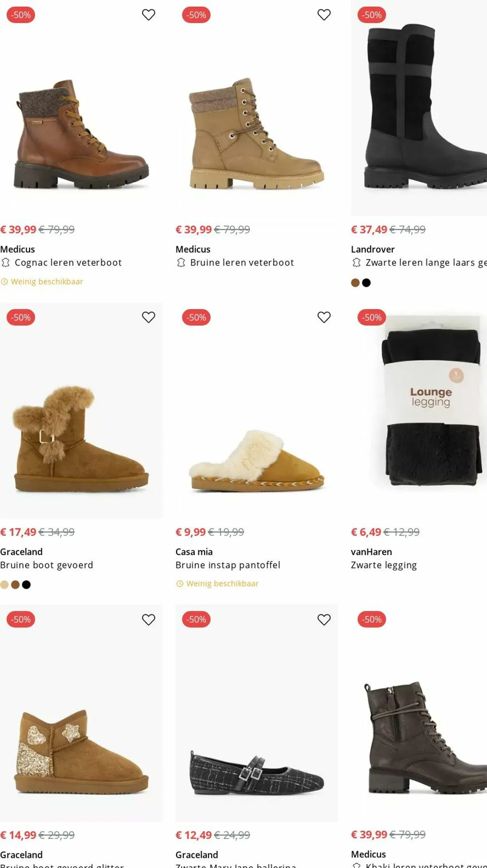The image size is (487, 868).
Task: Open Zwarte legging product title
Action: [x=383, y=565]
